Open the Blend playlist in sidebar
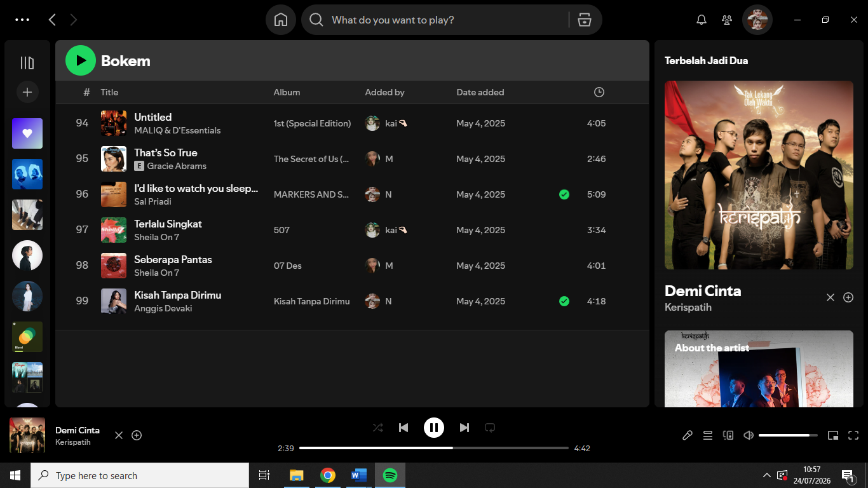Screen dimensions: 868x488 click(27, 337)
